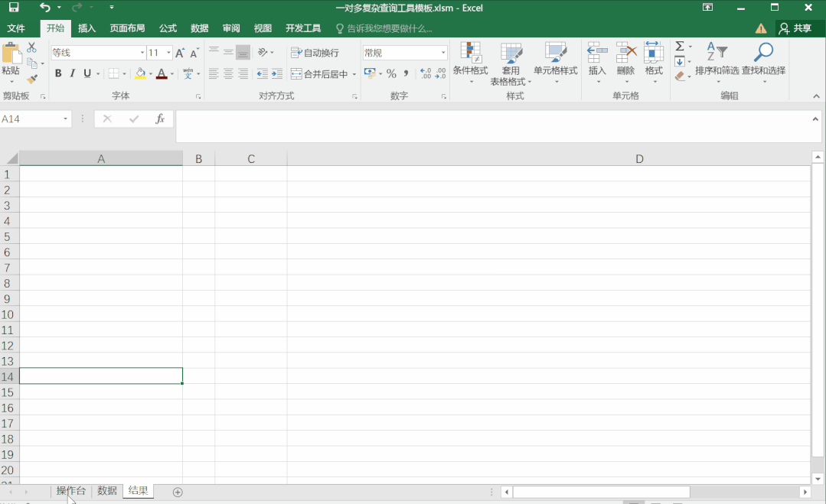The image size is (826, 504).
Task: Expand the Name Box dropdown arrow
Action: coord(65,119)
